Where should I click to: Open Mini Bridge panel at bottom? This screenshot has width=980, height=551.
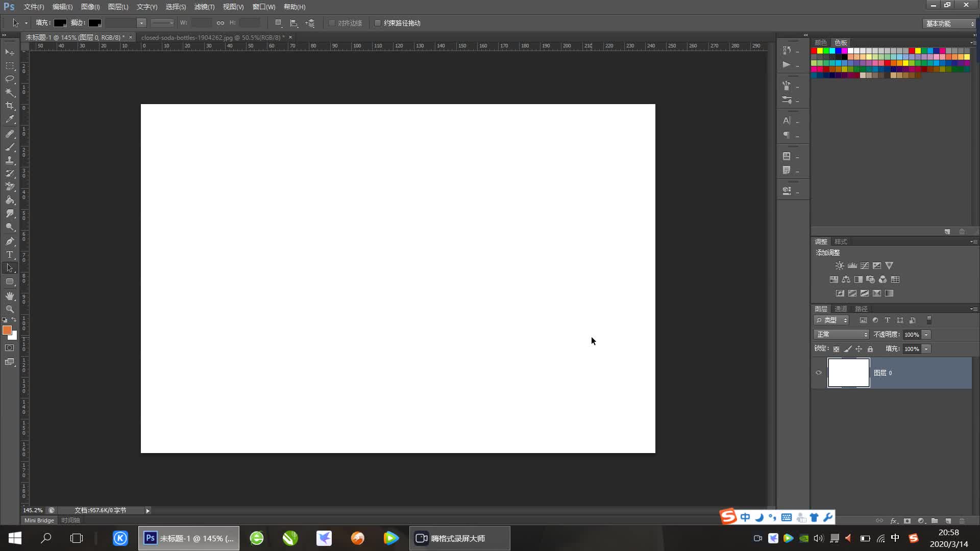[39, 520]
